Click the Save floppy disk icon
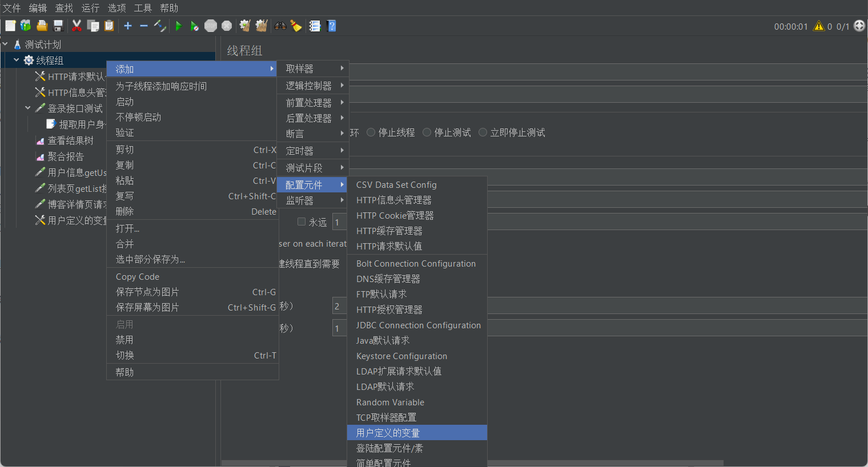This screenshot has width=868, height=467. [58, 26]
